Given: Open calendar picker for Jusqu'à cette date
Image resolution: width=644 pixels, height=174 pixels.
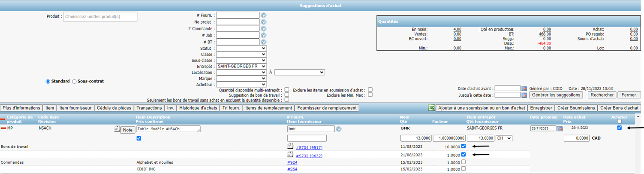Looking at the screenshot, I should click(x=524, y=95).
